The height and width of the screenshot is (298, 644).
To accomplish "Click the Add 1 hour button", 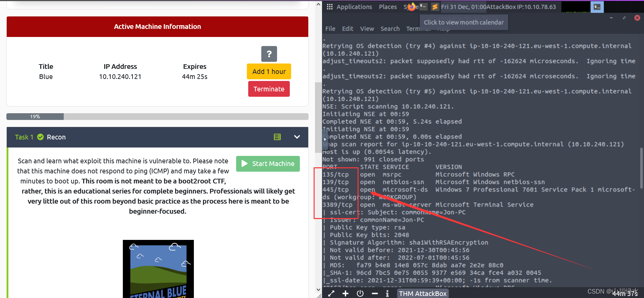I will click(269, 72).
